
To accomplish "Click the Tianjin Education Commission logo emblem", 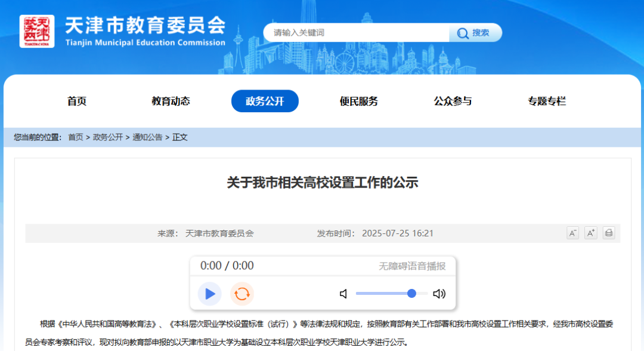I will click(39, 30).
